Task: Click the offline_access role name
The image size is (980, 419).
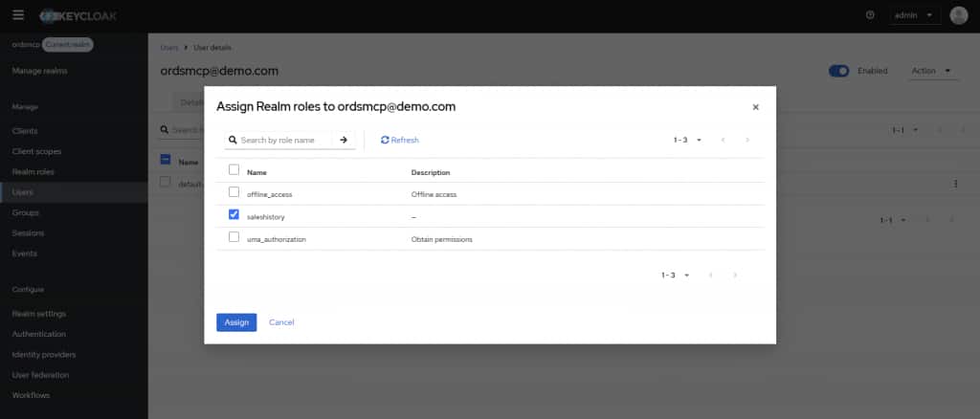Action: pos(269,194)
